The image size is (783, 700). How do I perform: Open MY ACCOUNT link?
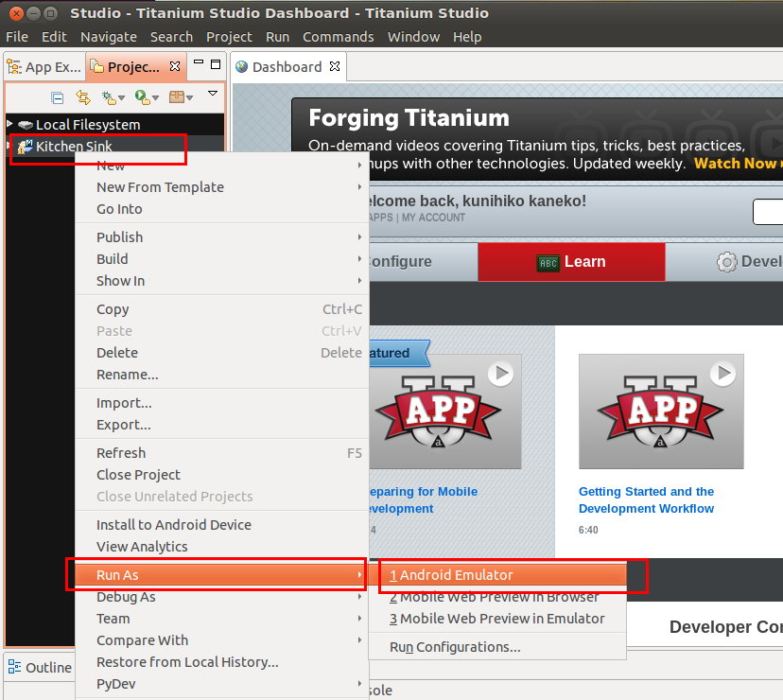[x=433, y=218]
